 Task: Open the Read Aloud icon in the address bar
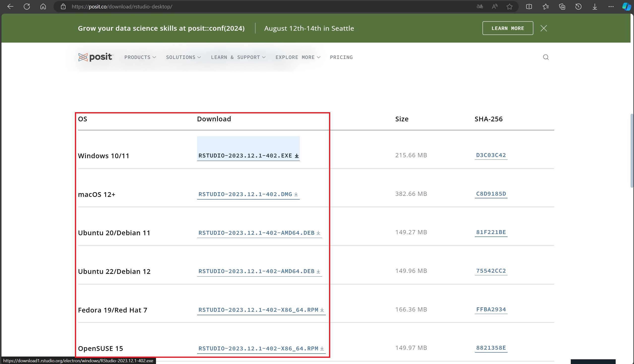(x=494, y=6)
